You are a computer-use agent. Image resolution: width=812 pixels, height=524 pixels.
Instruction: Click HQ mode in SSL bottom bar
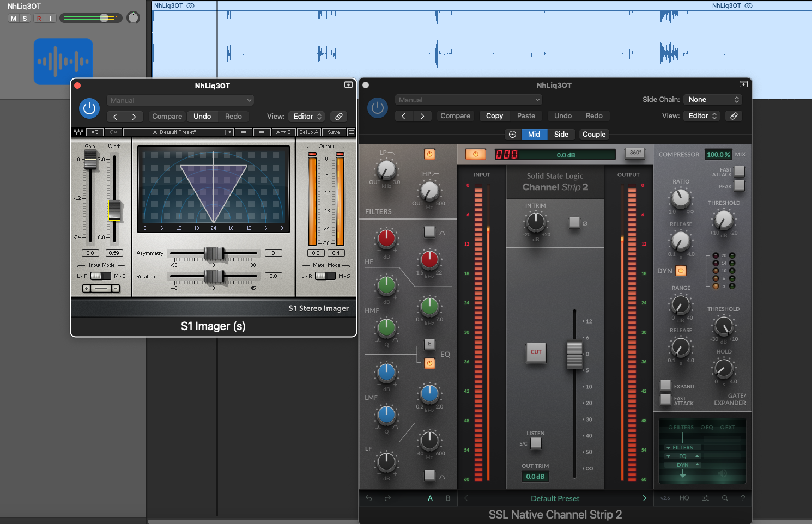(684, 498)
